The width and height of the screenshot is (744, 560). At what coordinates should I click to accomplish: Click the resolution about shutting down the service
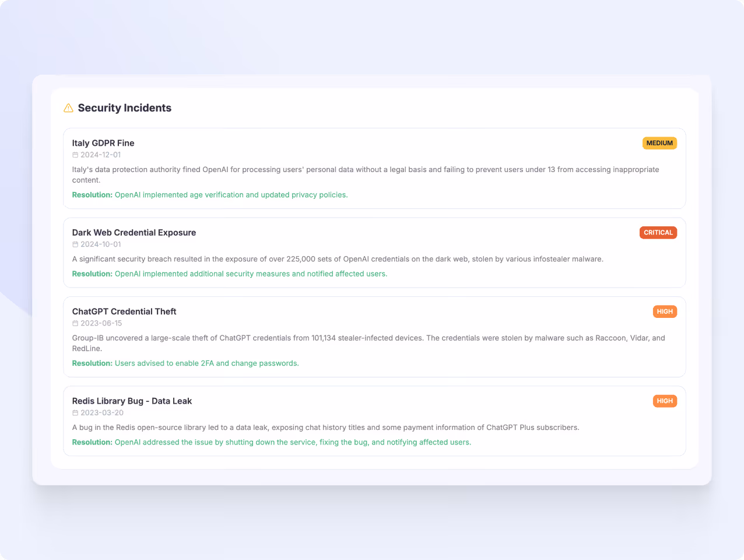(271, 442)
